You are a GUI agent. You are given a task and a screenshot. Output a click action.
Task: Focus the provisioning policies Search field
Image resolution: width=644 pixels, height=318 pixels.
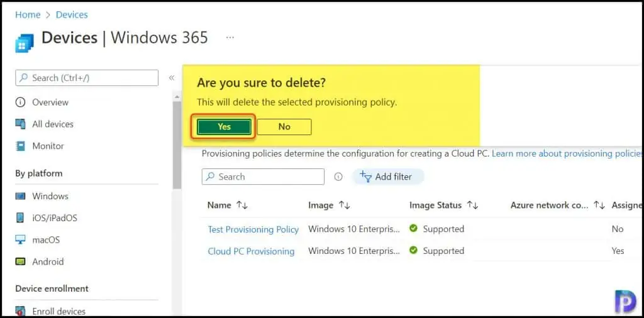[x=263, y=177]
